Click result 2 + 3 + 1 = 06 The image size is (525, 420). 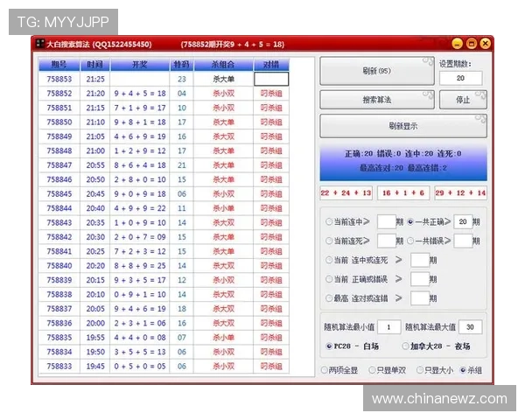pos(140,323)
